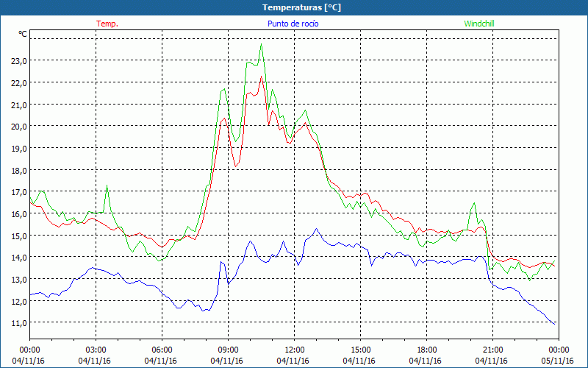This screenshot has width=588, height=368.
Task: Click the 15,0 y-axis value
Action: click(x=19, y=236)
